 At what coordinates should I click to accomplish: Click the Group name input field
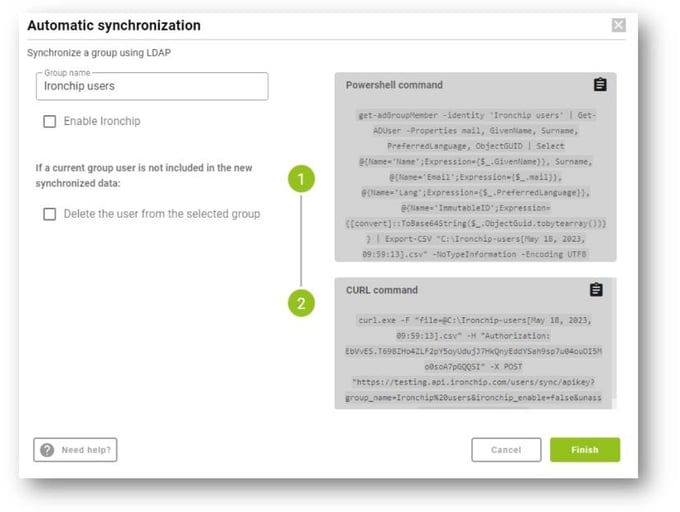coord(152,86)
